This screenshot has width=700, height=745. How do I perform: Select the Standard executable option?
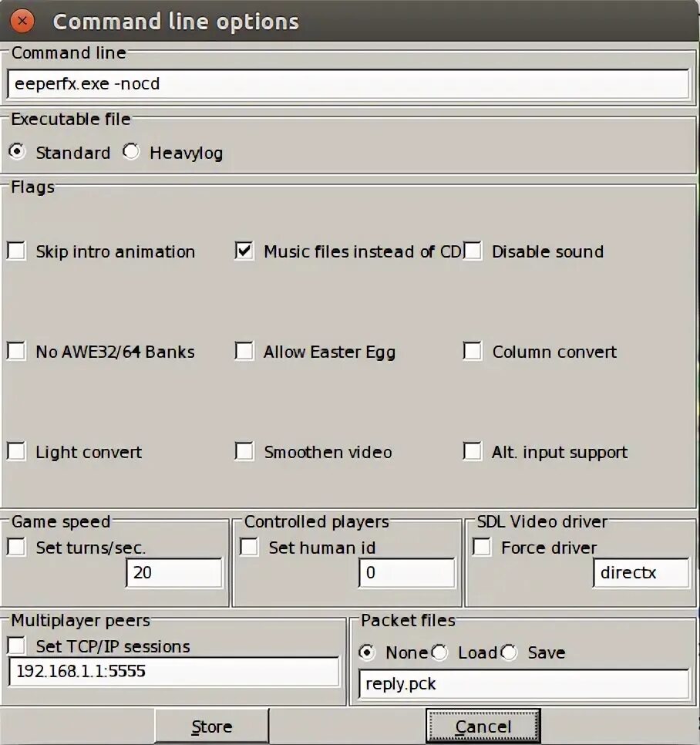(17, 152)
